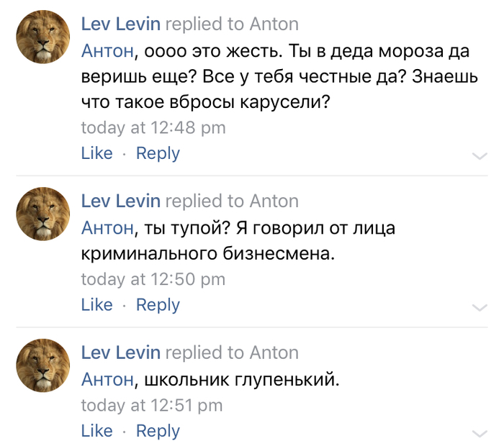
Task: Reply to the 12:48 pm comment
Action: [x=158, y=153]
